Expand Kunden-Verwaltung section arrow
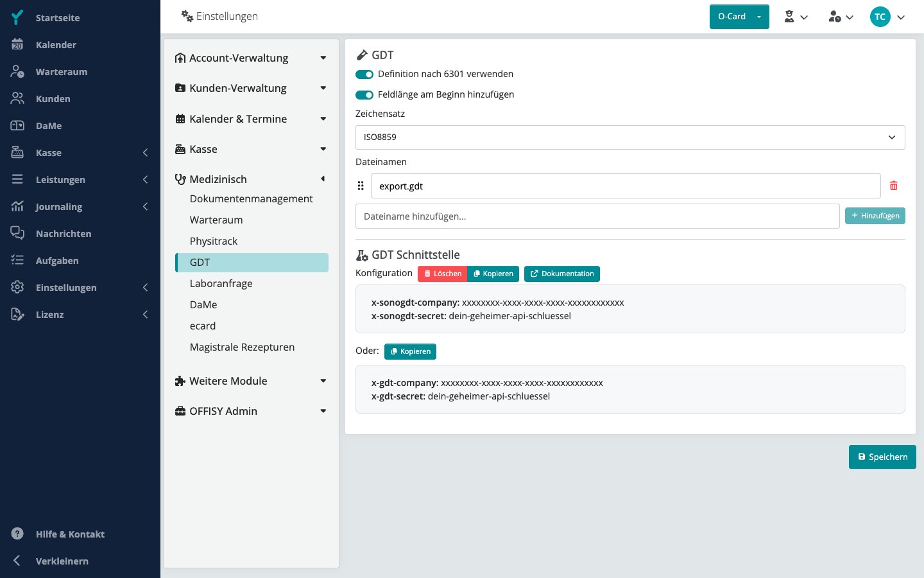The width and height of the screenshot is (924, 578). click(x=323, y=88)
